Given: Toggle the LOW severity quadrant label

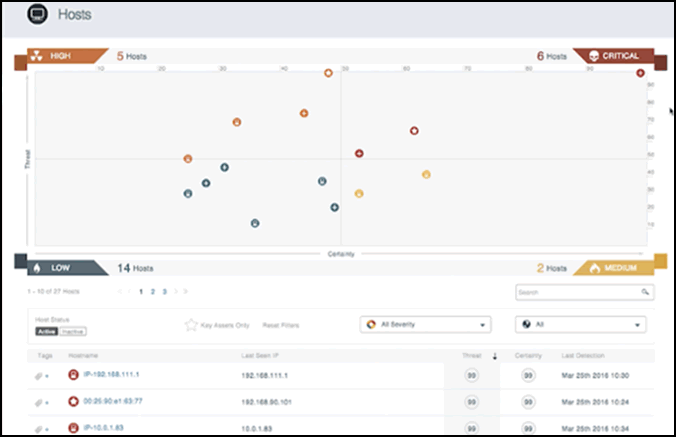Looking at the screenshot, I should pyautogui.click(x=60, y=268).
